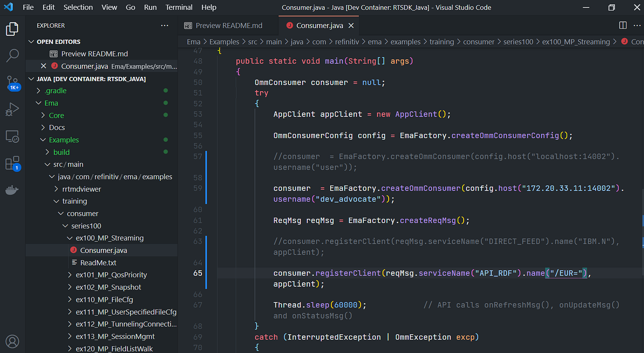
Task: Open the Run menu
Action: [x=150, y=7]
